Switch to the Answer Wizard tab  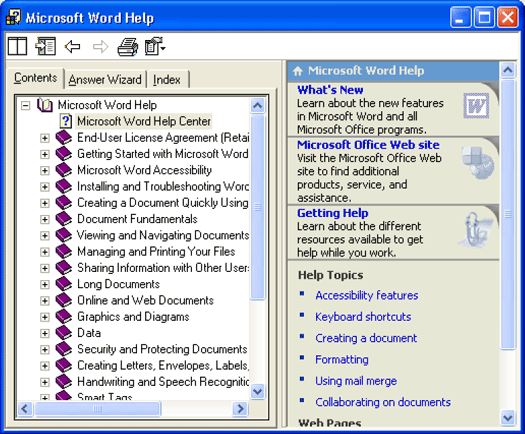105,80
